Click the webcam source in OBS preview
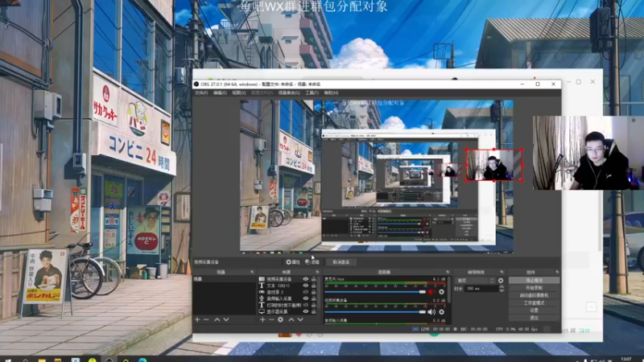Screen dimensions: 644x362 pos(494,165)
